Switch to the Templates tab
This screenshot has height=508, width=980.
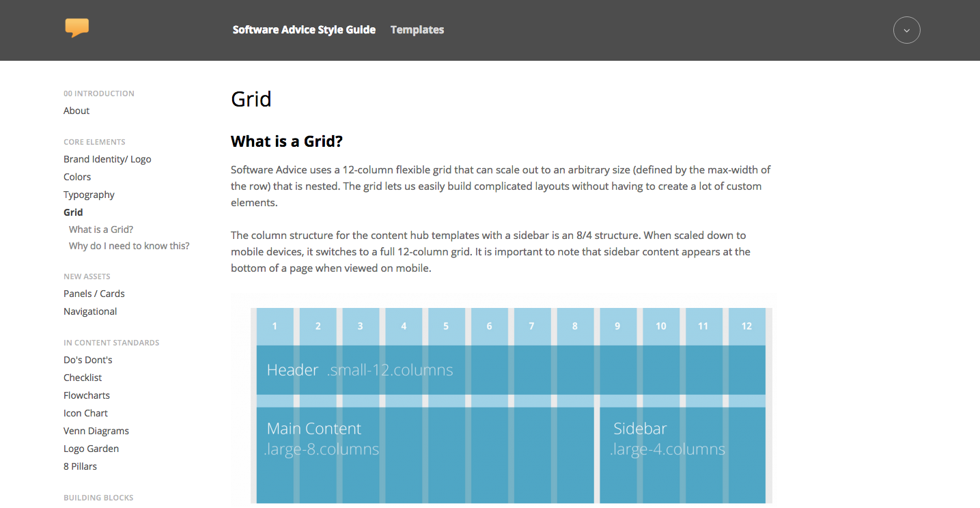[x=417, y=30]
